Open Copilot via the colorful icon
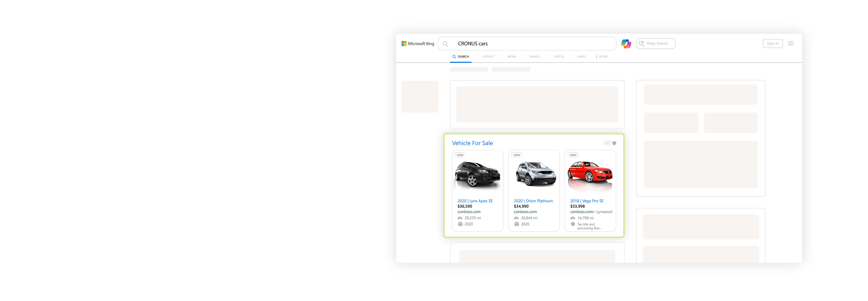This screenshot has width=868, height=301. tap(626, 44)
